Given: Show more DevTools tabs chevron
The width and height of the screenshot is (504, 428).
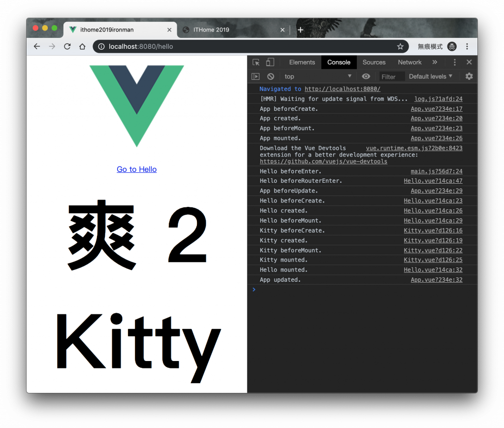Looking at the screenshot, I should click(435, 62).
